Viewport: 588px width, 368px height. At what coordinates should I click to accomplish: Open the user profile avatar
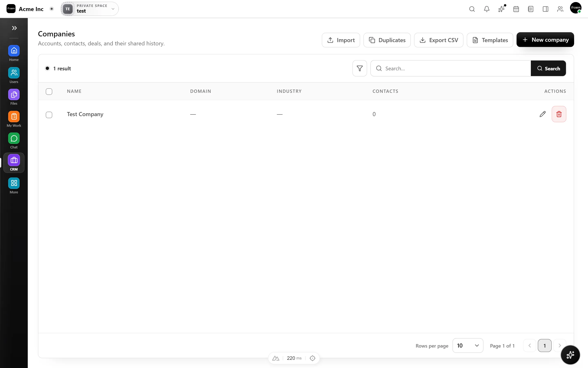tap(576, 8)
